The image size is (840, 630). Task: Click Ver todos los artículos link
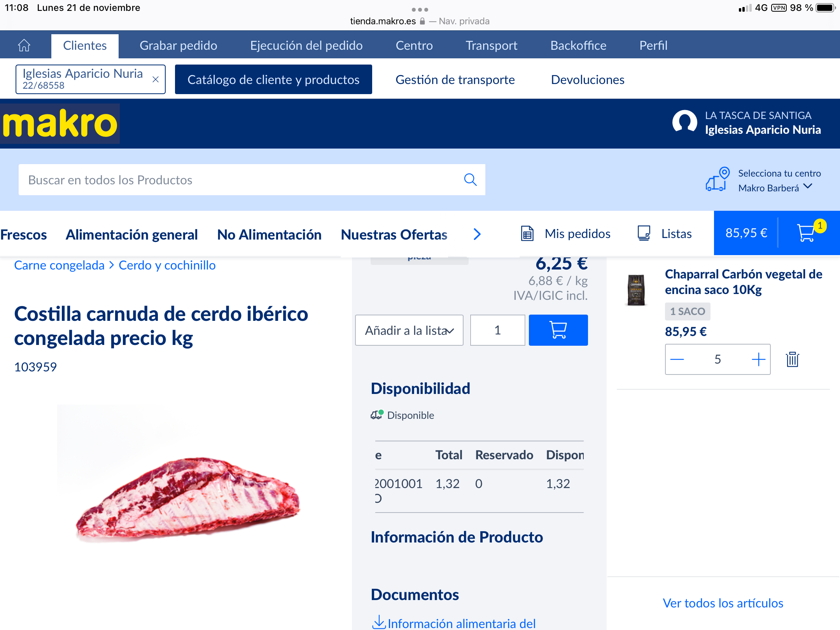pyautogui.click(x=723, y=603)
